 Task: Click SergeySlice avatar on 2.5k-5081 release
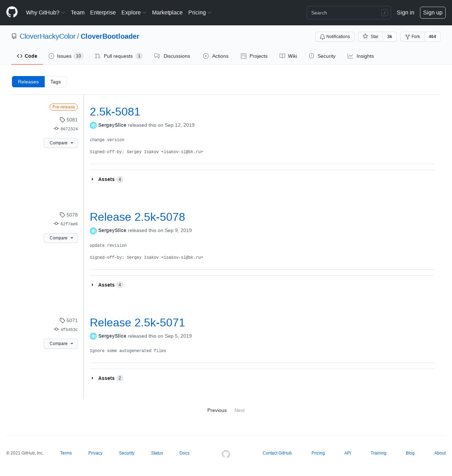pyautogui.click(x=93, y=125)
